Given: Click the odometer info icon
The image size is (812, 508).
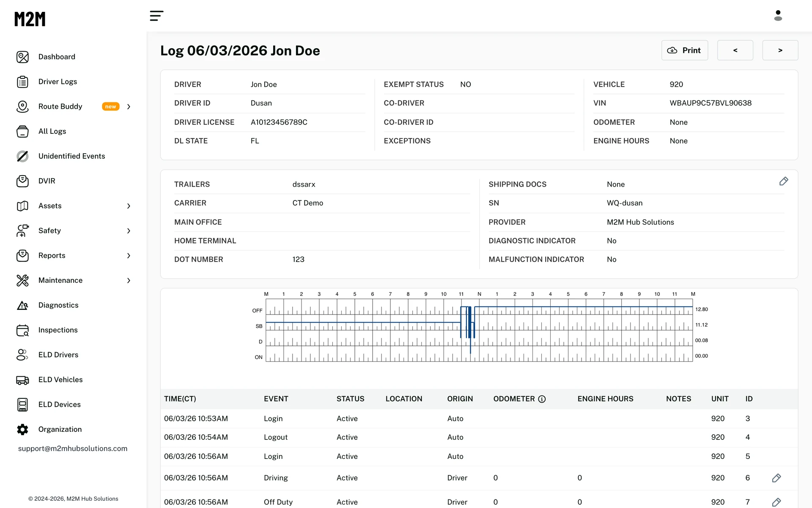Looking at the screenshot, I should [x=542, y=399].
